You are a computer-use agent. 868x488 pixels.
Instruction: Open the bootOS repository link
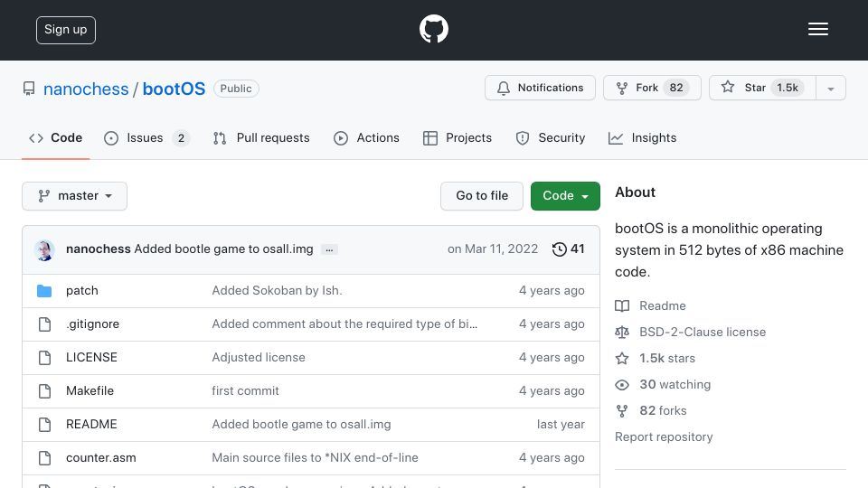[x=174, y=89]
